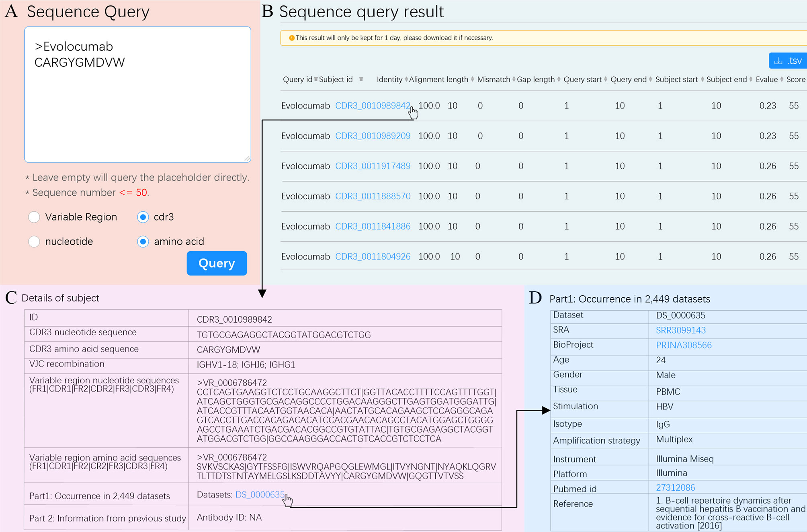
Task: Filter the Query id column
Action: (x=316, y=79)
